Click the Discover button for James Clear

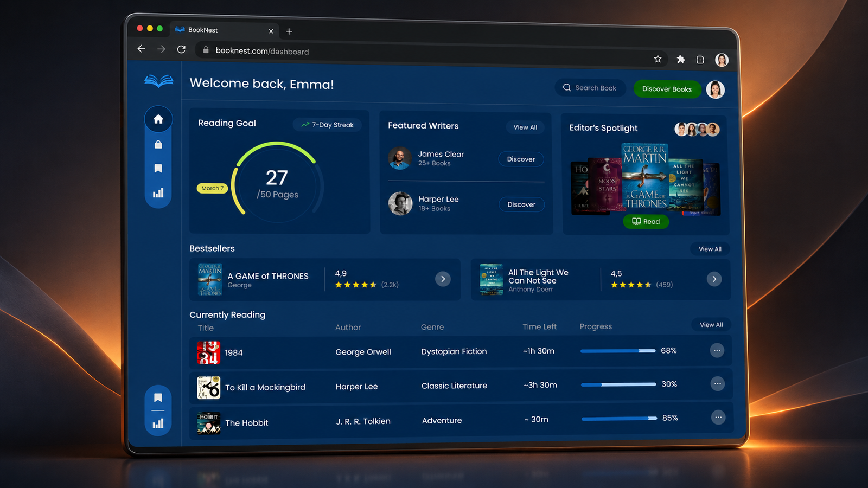click(x=521, y=159)
